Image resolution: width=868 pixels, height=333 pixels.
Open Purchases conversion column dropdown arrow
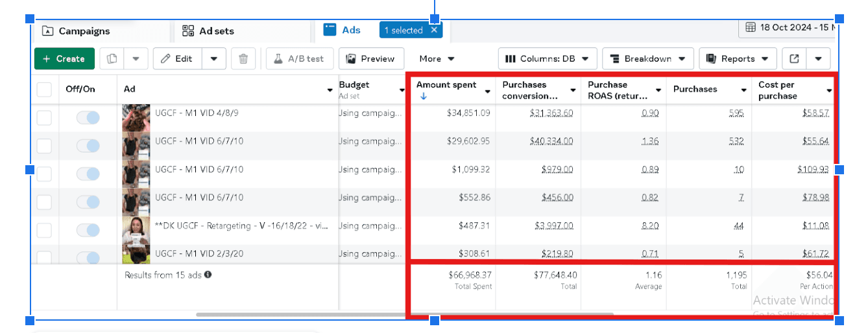pos(573,91)
